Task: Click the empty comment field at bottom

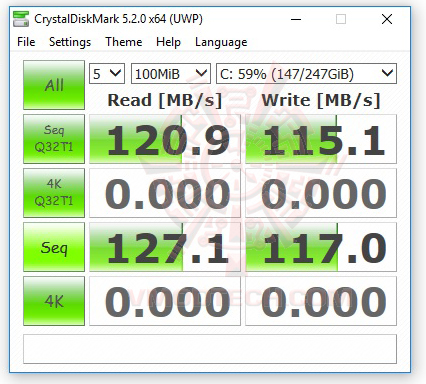Action: tap(210, 349)
